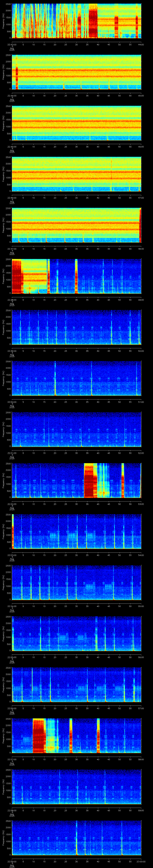Click the 22:44:00 timestamp label
Screen dimensions: 153x868
click(12, 96)
